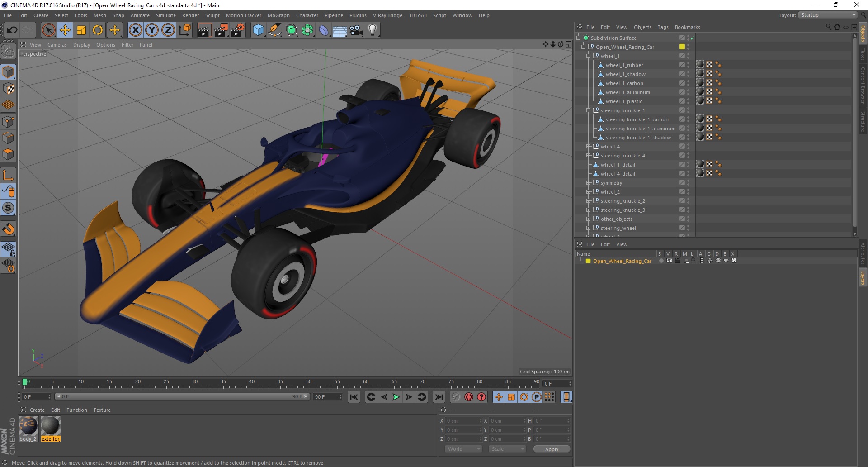Open Edit Render Settings icon

(x=238, y=30)
